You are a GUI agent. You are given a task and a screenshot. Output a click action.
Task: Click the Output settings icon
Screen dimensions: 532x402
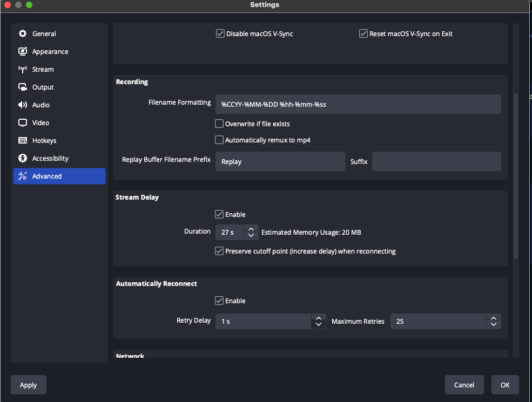23,87
